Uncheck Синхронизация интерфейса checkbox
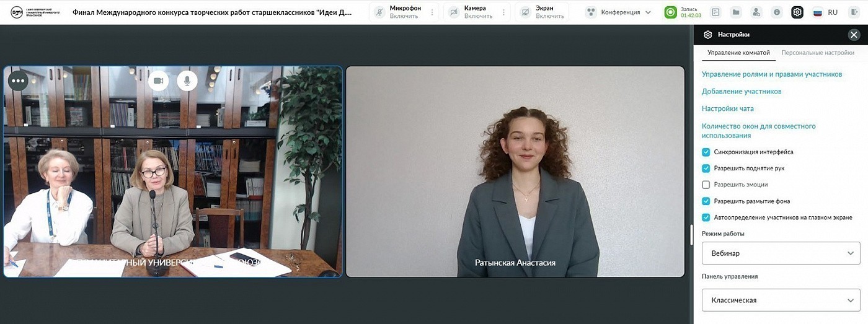 pyautogui.click(x=706, y=152)
